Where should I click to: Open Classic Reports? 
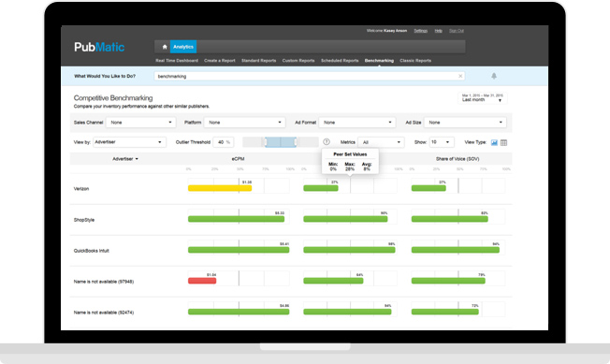point(415,61)
